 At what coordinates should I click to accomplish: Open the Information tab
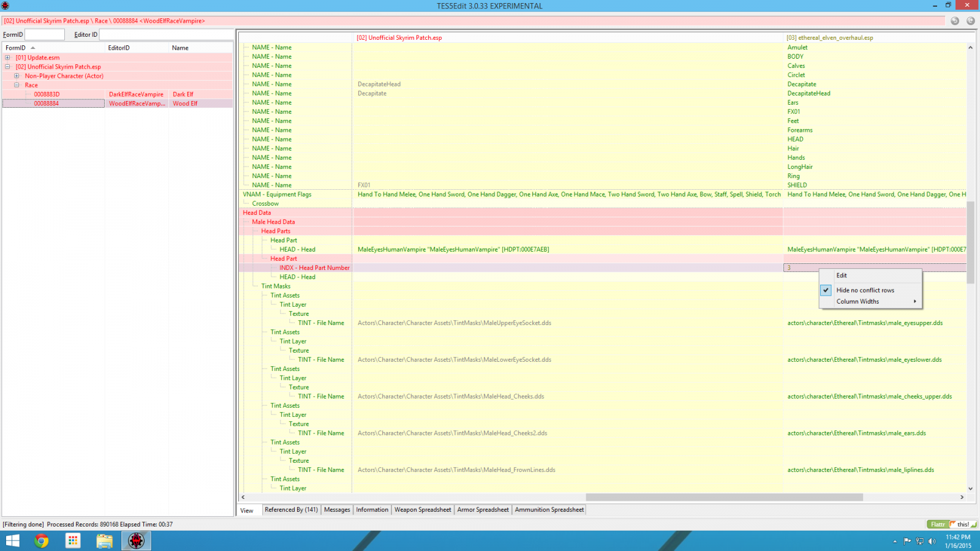[x=372, y=509]
